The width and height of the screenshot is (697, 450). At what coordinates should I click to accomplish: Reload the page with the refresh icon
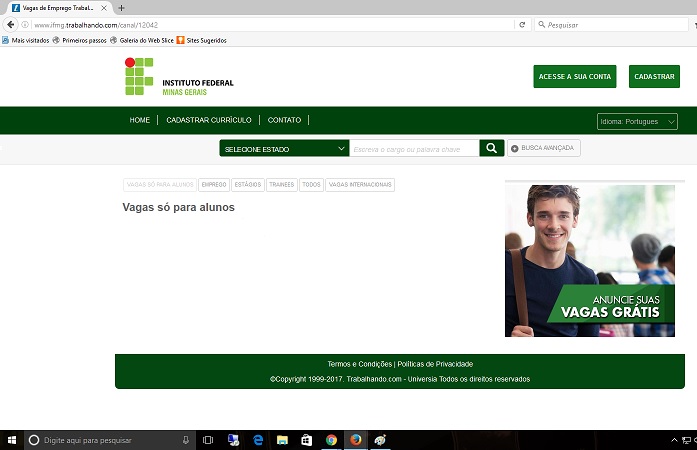[522, 24]
